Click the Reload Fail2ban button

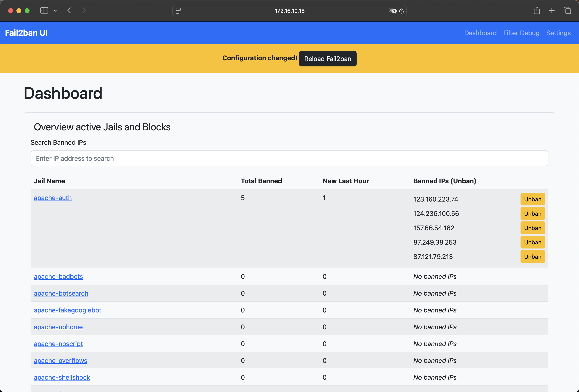tap(327, 59)
